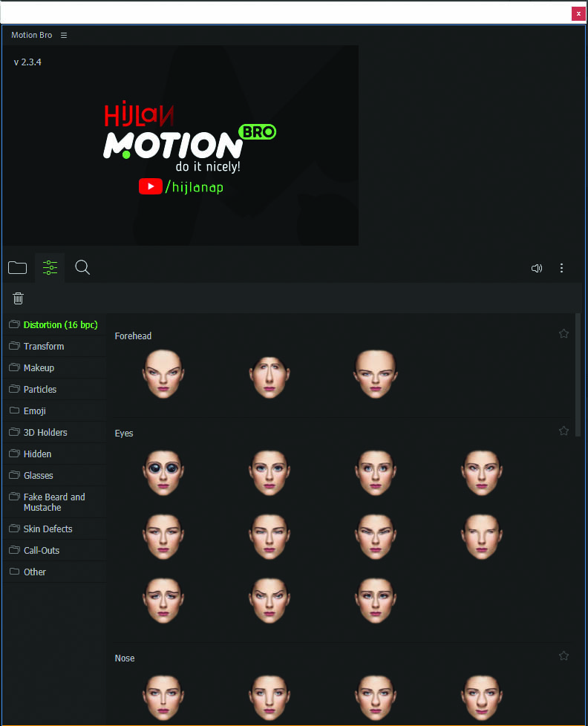
Task: Select third Eyes preset in first row
Action: [376, 473]
